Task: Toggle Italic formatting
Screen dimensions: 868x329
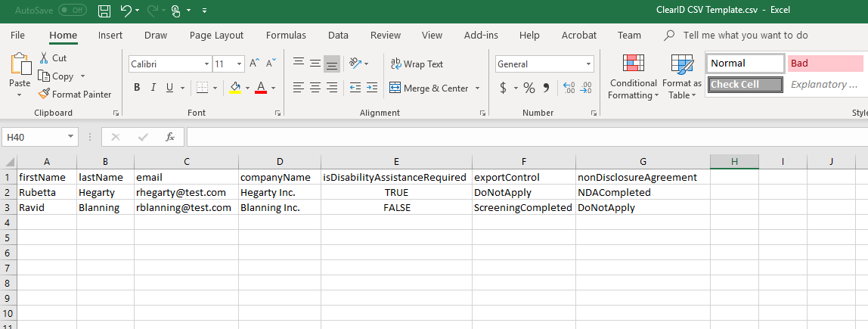Action: (153, 88)
